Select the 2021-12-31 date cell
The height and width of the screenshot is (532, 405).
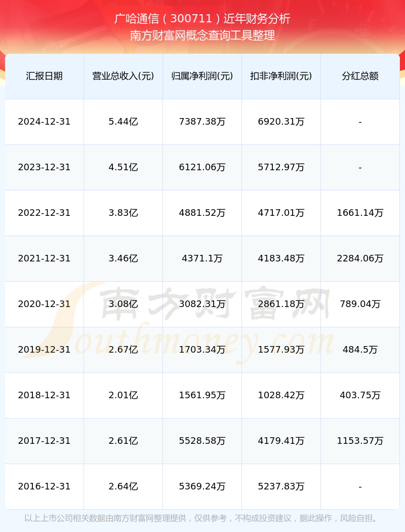[44, 258]
